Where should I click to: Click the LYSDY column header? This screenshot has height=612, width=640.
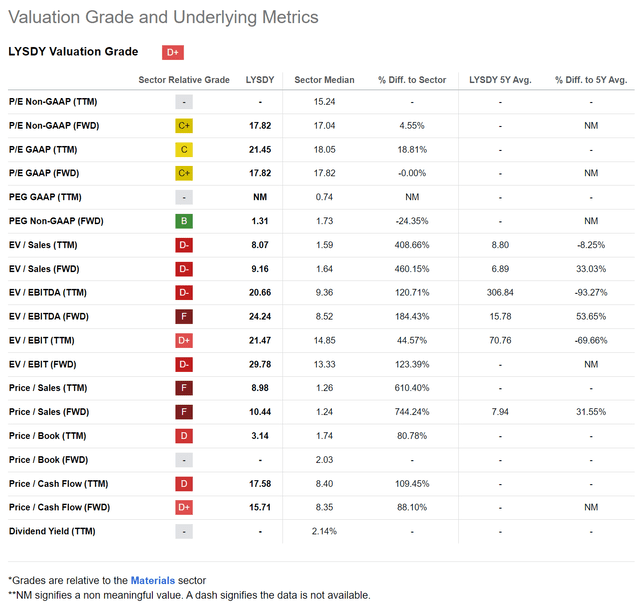tap(260, 80)
